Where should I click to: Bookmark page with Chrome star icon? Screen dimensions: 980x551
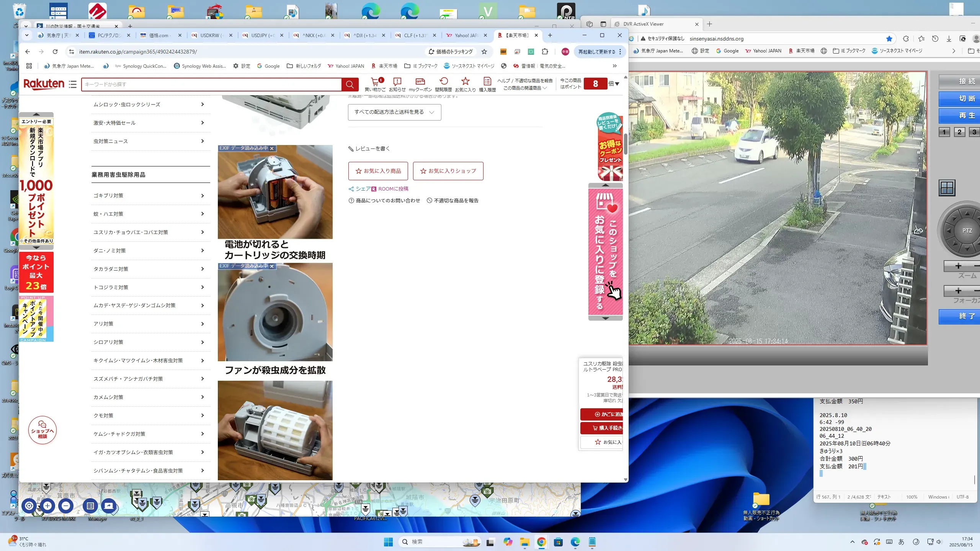click(x=484, y=52)
